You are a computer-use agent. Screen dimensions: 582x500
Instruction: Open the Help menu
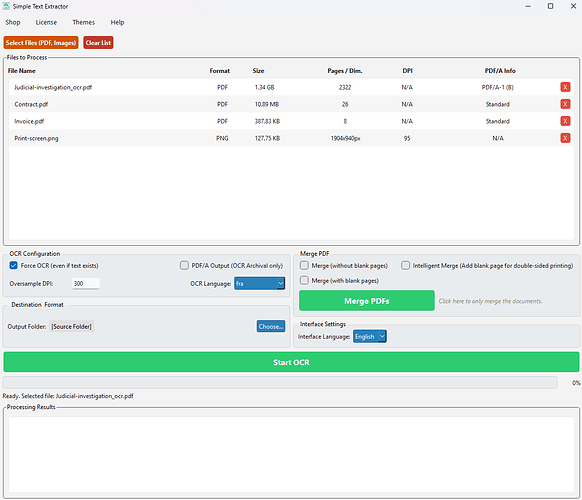pos(117,22)
